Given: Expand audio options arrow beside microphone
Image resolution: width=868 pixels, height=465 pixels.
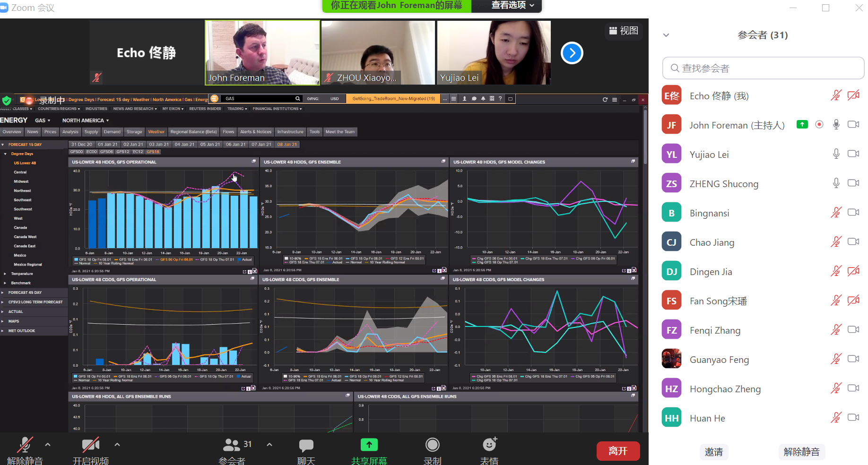Looking at the screenshot, I should click(x=48, y=445).
